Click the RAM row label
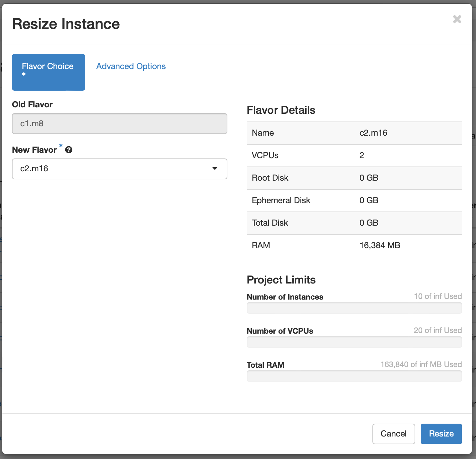The width and height of the screenshot is (476, 459). (x=261, y=245)
